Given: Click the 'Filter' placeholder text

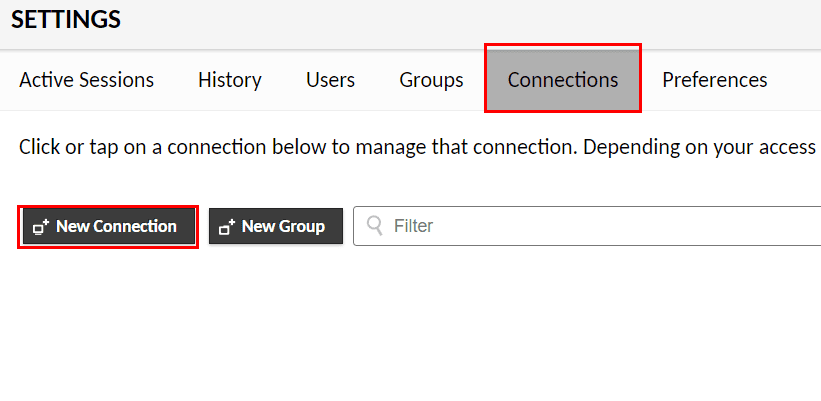Looking at the screenshot, I should [413, 226].
